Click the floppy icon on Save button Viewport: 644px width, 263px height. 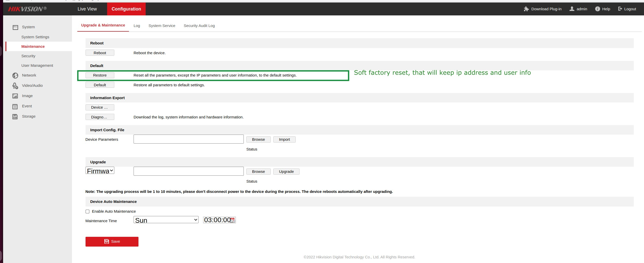(107, 241)
